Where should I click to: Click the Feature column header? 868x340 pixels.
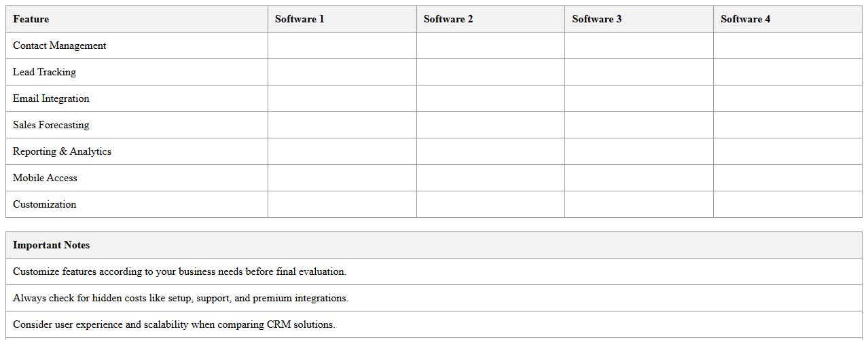[31, 19]
